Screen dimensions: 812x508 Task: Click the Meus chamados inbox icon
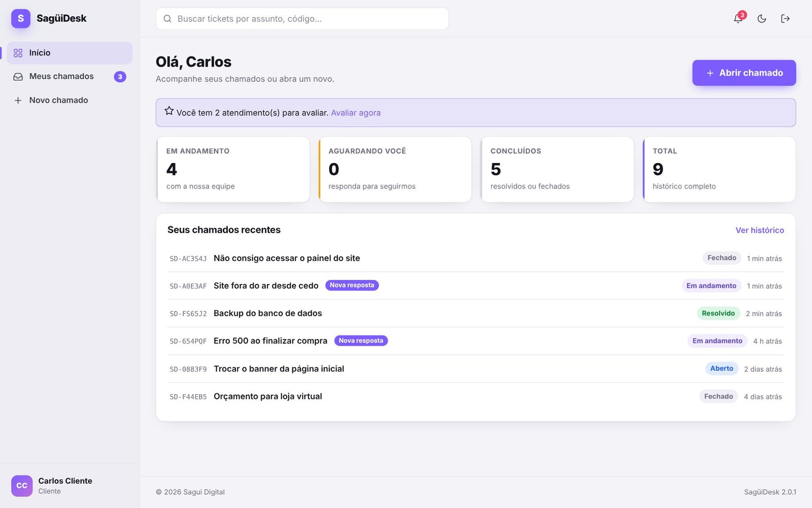coord(18,77)
